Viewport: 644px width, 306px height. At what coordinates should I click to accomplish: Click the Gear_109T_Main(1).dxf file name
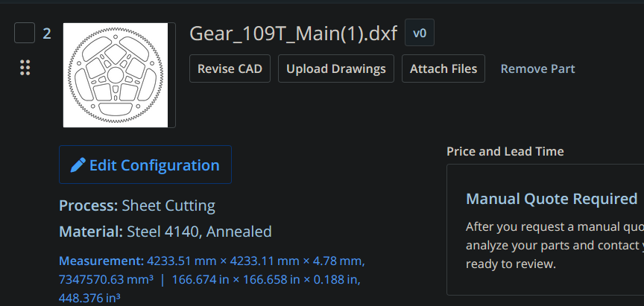[293, 34]
